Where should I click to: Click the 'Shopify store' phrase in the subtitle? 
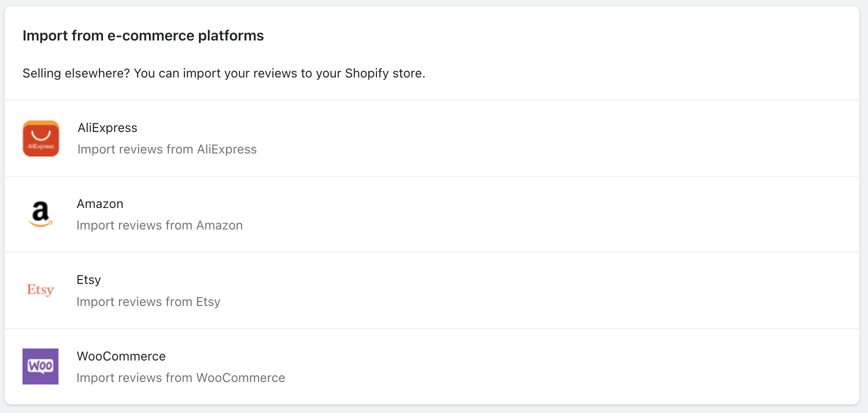coord(383,73)
